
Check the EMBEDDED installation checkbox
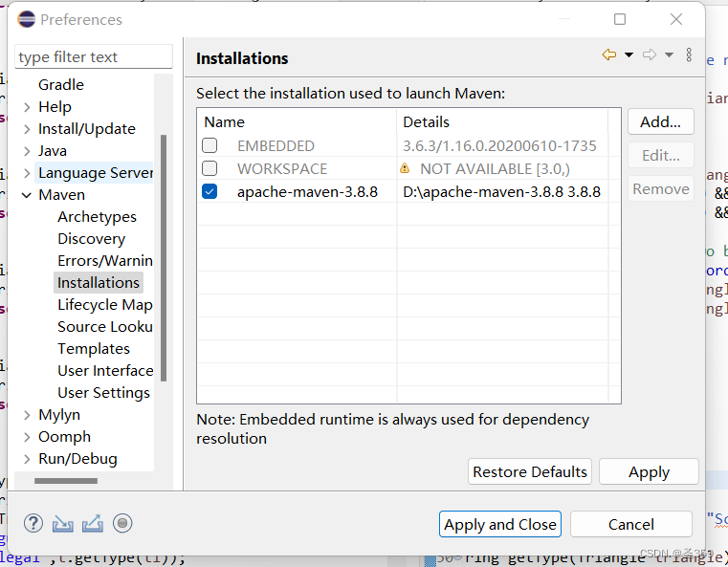pos(210,145)
